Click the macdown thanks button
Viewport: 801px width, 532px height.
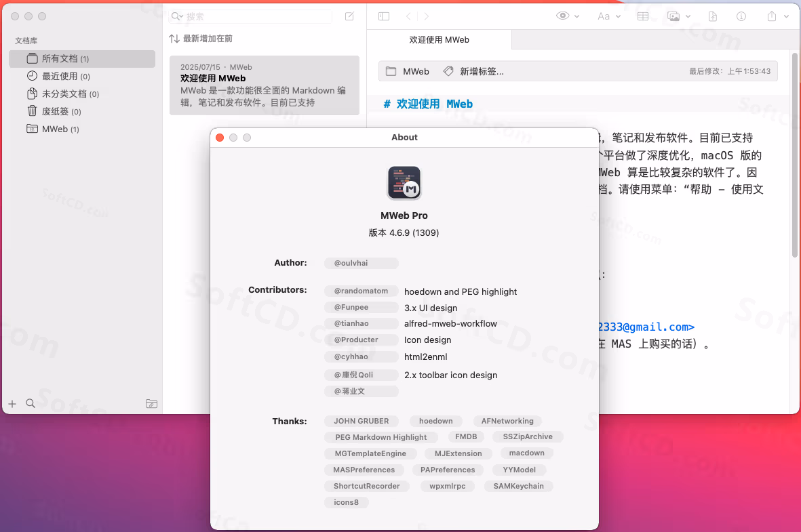click(x=527, y=453)
